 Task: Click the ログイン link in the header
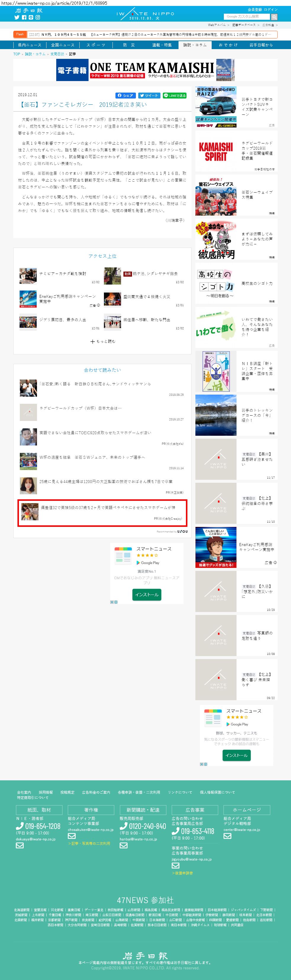271,9
